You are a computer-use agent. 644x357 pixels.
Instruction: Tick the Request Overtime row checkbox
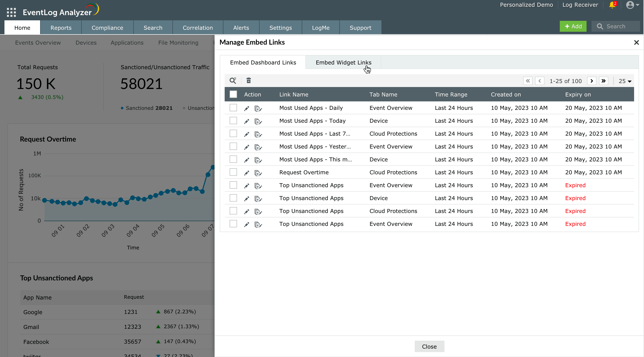tap(233, 172)
